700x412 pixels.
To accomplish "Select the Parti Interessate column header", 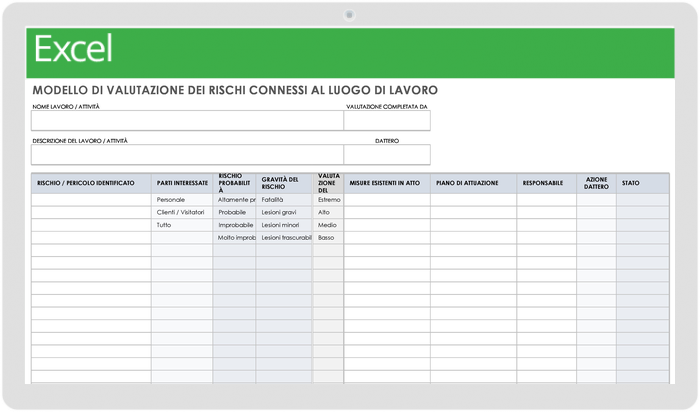I will (x=182, y=183).
